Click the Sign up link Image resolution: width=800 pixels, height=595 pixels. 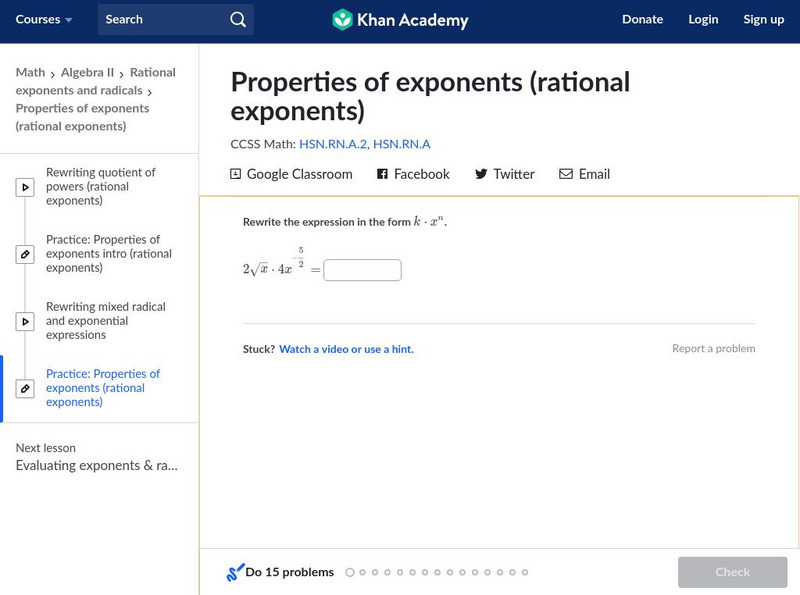pos(763,20)
